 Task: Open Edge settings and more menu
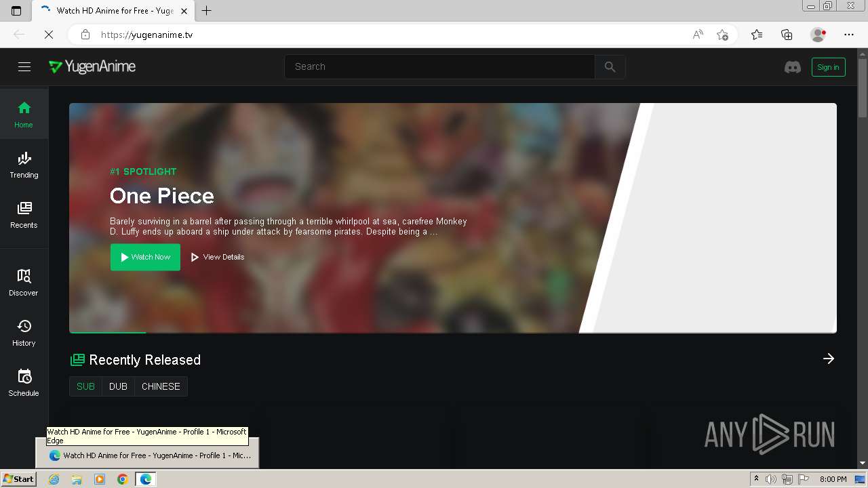(849, 35)
